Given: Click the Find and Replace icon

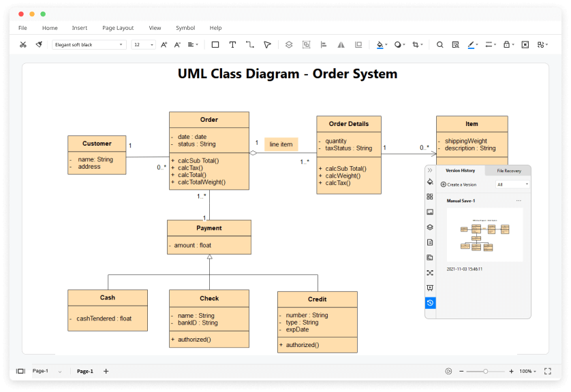Looking at the screenshot, I should coord(455,45).
